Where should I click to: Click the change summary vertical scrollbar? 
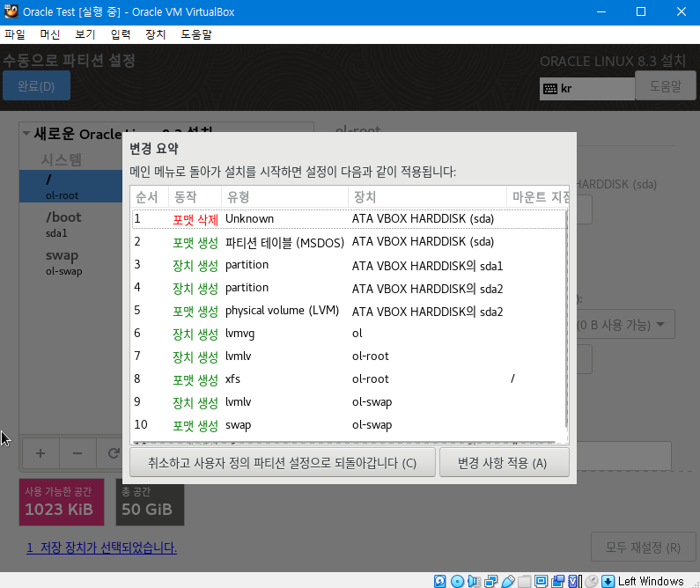click(x=566, y=320)
